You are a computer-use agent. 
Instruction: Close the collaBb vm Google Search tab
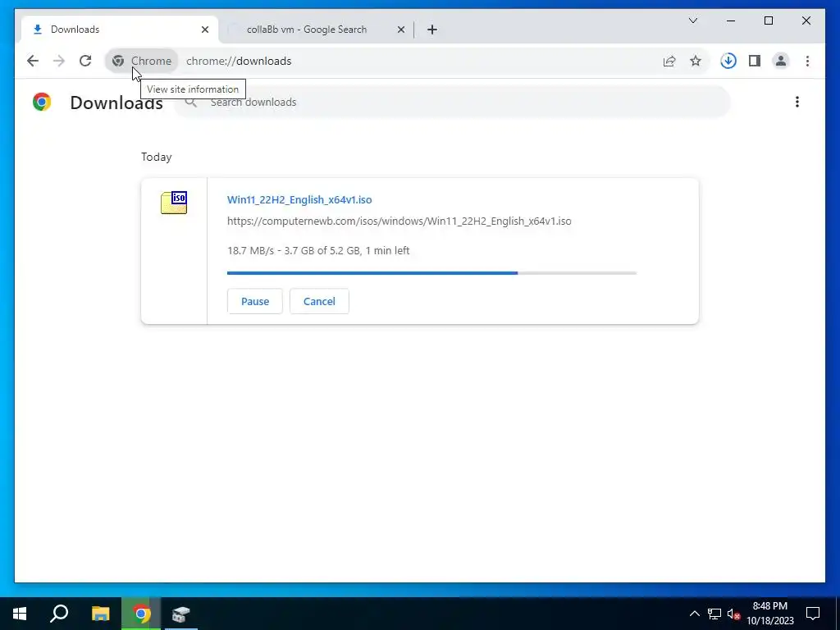point(400,30)
